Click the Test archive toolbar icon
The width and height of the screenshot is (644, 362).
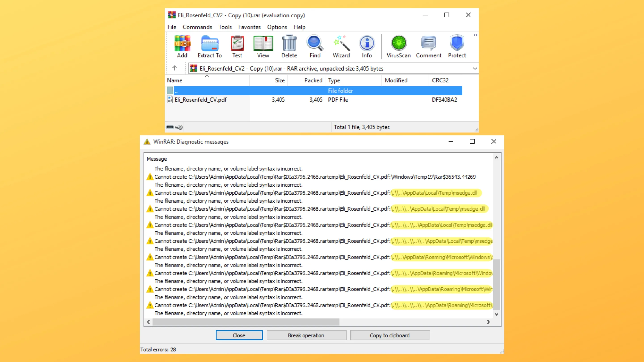point(237,47)
